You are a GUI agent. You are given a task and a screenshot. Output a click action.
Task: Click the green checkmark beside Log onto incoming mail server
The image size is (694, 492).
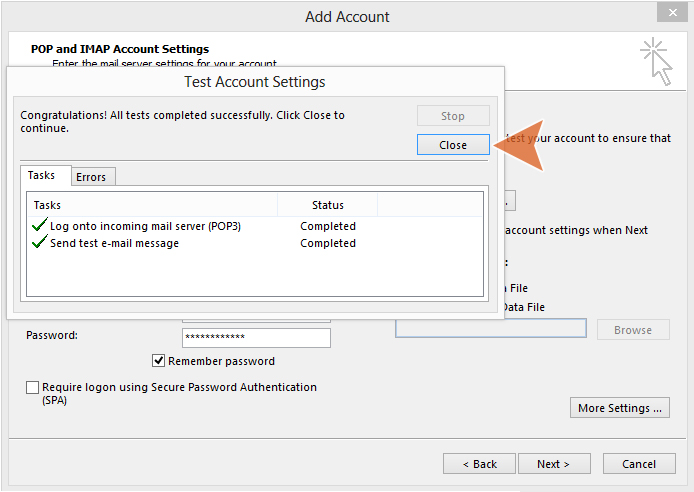pos(40,226)
